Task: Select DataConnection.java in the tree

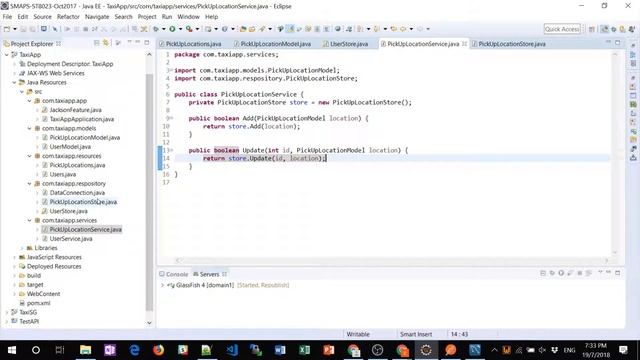Action: [x=77, y=193]
